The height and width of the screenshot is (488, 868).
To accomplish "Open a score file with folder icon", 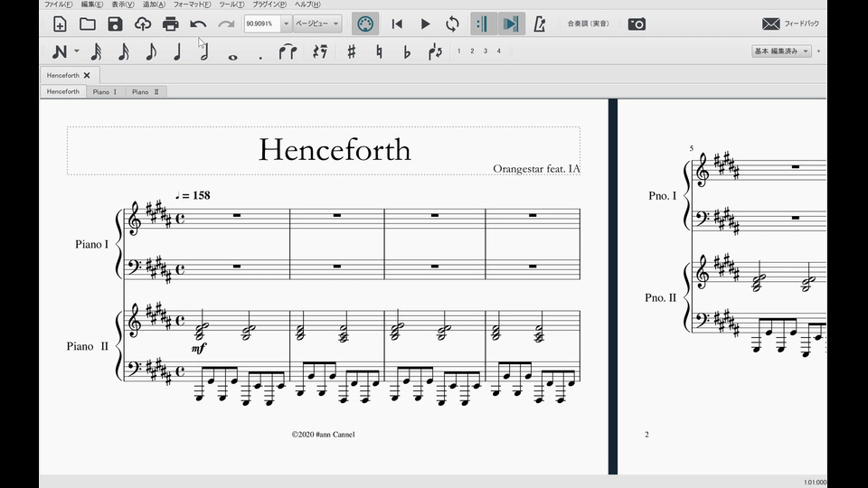I will [88, 23].
